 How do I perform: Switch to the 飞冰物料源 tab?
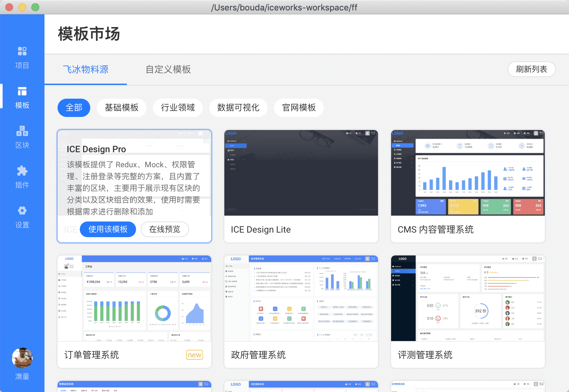click(x=86, y=69)
